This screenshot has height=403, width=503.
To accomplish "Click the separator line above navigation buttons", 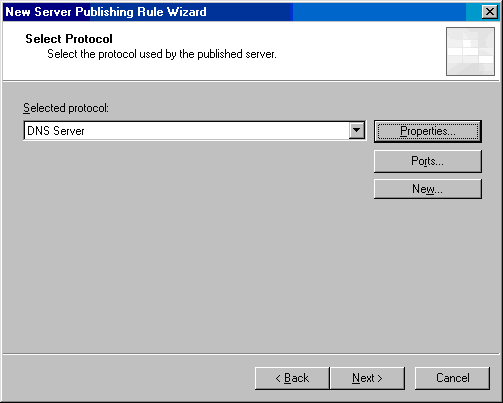I will click(x=251, y=354).
